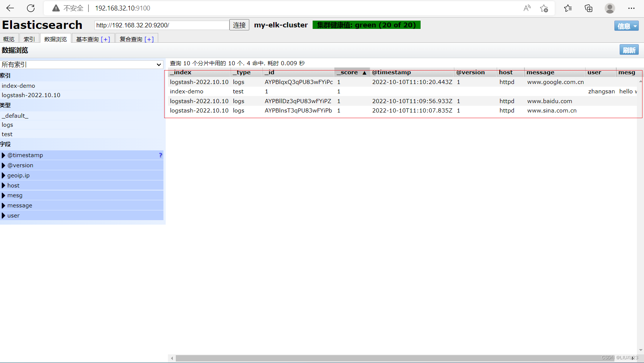This screenshot has height=363, width=644.
Task: Switch to the 概览 tab
Action: (9, 39)
